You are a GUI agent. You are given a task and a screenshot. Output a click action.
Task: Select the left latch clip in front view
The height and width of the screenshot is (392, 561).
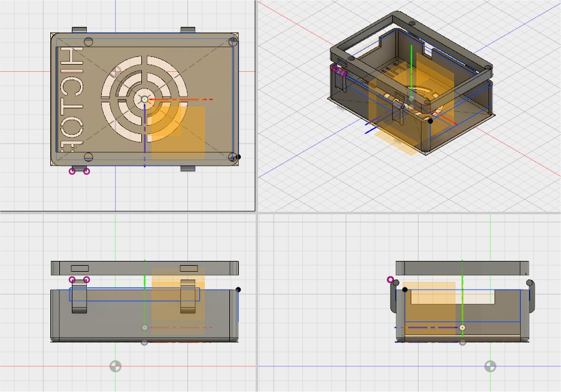tap(80, 296)
